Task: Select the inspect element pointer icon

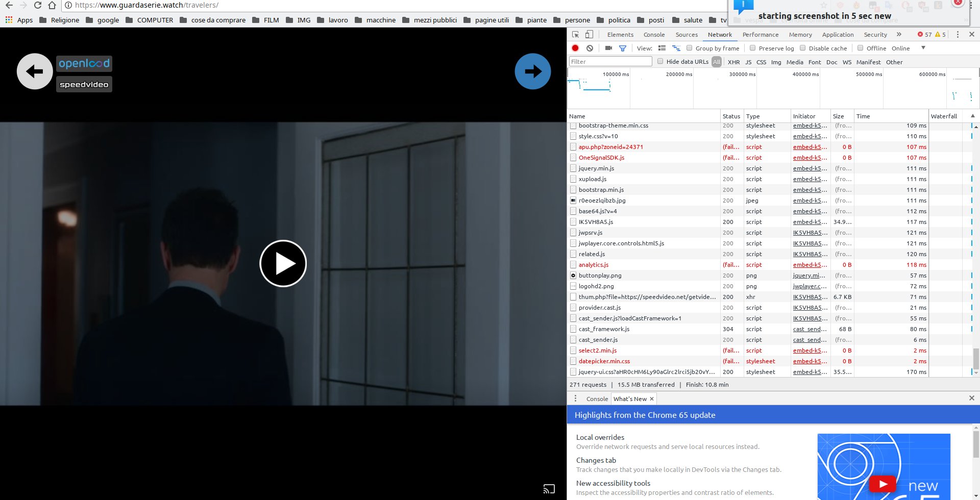Action: point(575,34)
